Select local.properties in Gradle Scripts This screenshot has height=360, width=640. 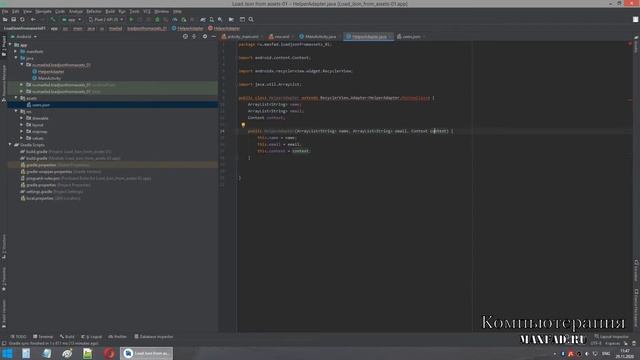(50, 198)
